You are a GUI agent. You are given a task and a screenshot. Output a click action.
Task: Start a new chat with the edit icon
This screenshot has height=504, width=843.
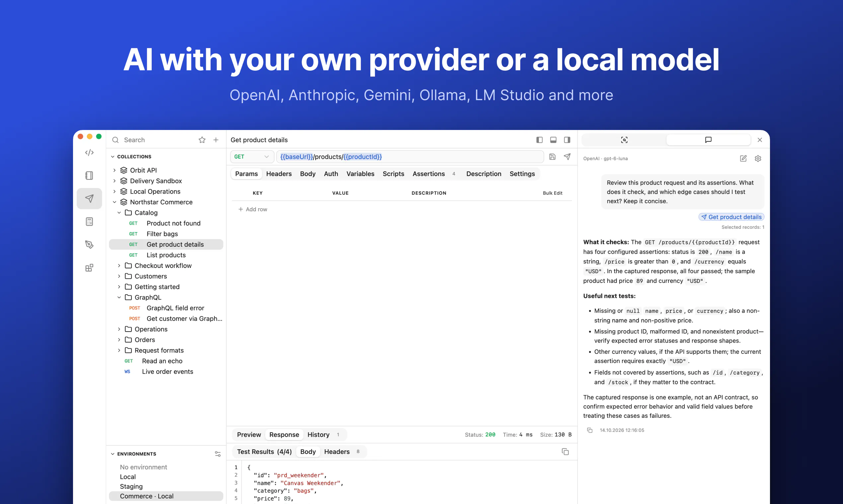[x=743, y=158]
